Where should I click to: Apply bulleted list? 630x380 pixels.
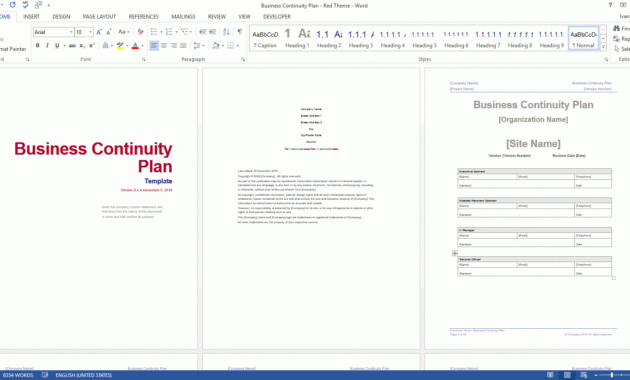(x=154, y=32)
